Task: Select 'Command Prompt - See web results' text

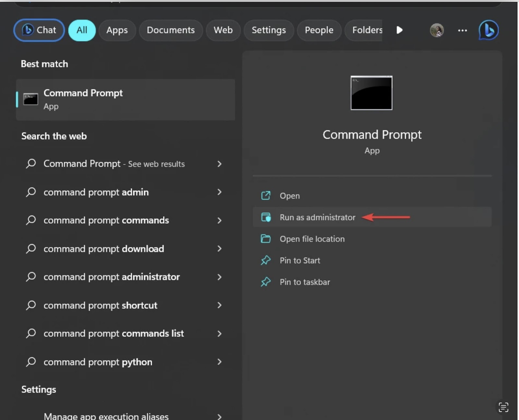Action: coord(114,164)
